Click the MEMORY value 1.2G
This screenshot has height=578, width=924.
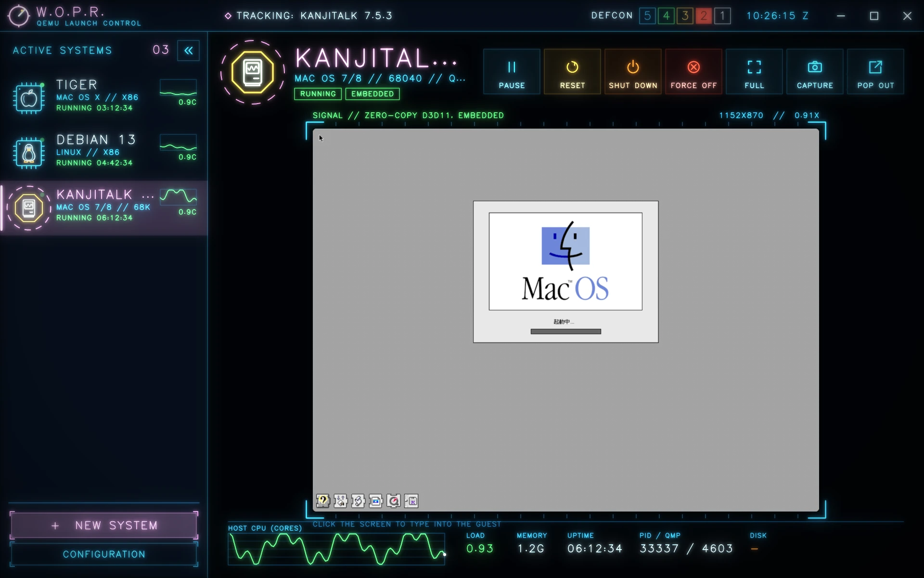pyautogui.click(x=531, y=549)
